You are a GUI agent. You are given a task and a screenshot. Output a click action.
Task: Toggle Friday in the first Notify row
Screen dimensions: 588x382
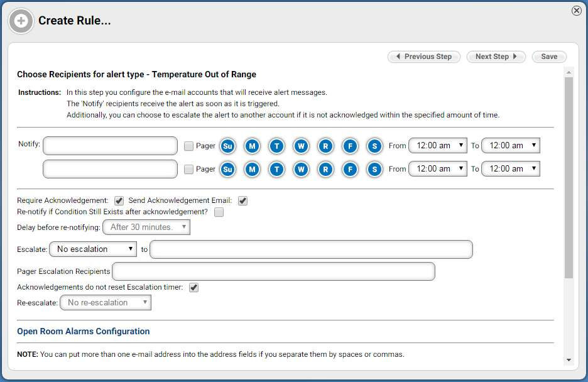[x=351, y=146]
